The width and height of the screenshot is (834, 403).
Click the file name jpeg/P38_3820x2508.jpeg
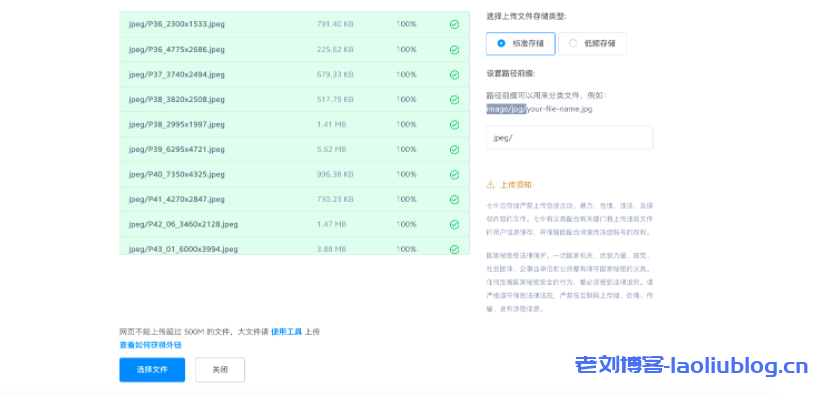[177, 99]
